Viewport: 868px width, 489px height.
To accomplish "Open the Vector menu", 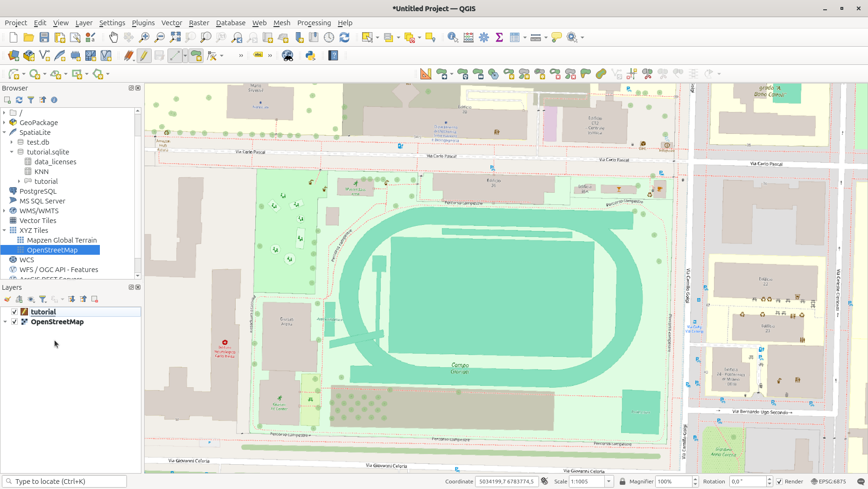I will tap(171, 23).
